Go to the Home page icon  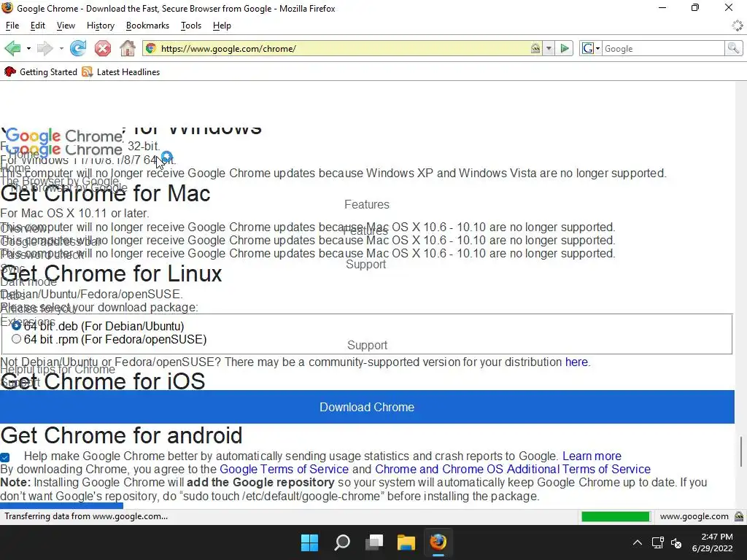click(127, 48)
